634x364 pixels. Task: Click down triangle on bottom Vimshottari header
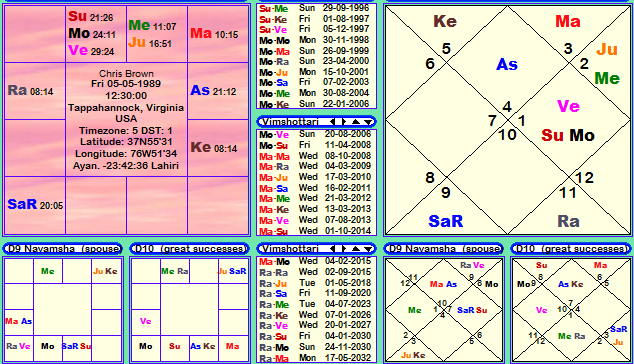tap(368, 249)
